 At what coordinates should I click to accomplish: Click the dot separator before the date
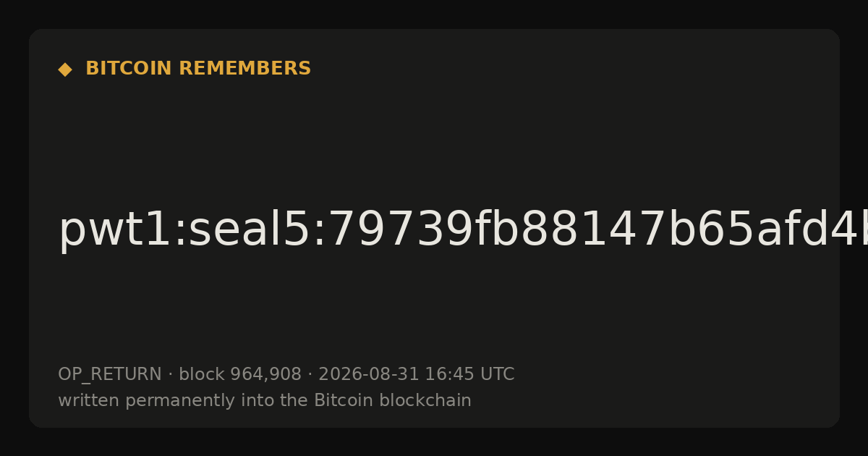(x=310, y=375)
